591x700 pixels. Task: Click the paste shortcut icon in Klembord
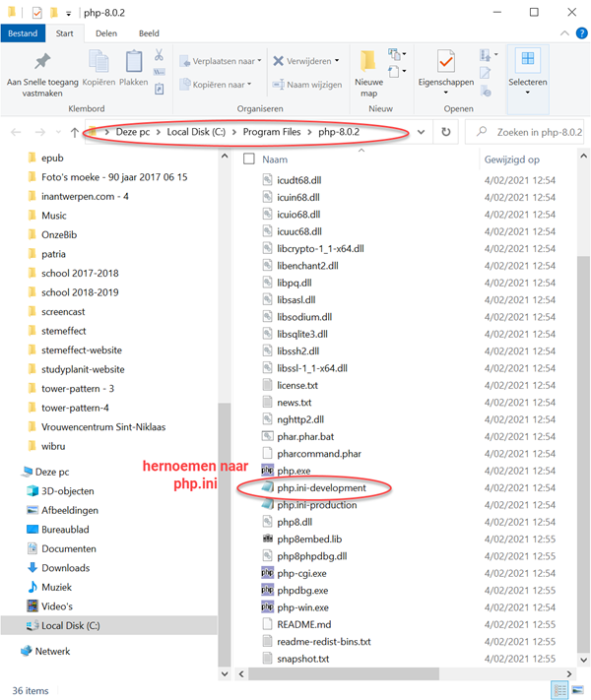pos(159,90)
